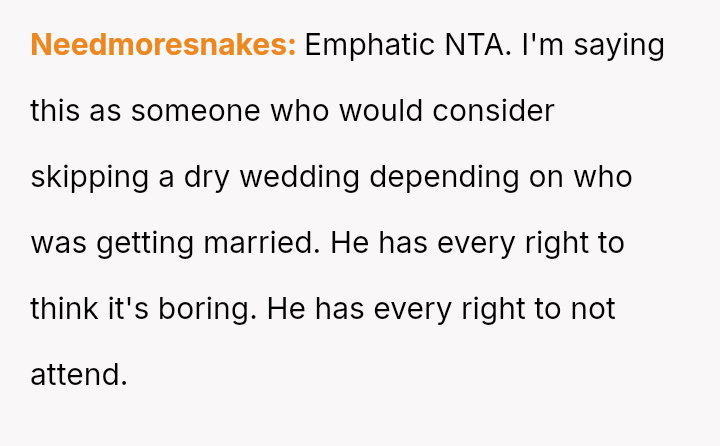Screen dimensions: 720x446
Task: Click the word "depending" in the third line
Action: click(444, 177)
